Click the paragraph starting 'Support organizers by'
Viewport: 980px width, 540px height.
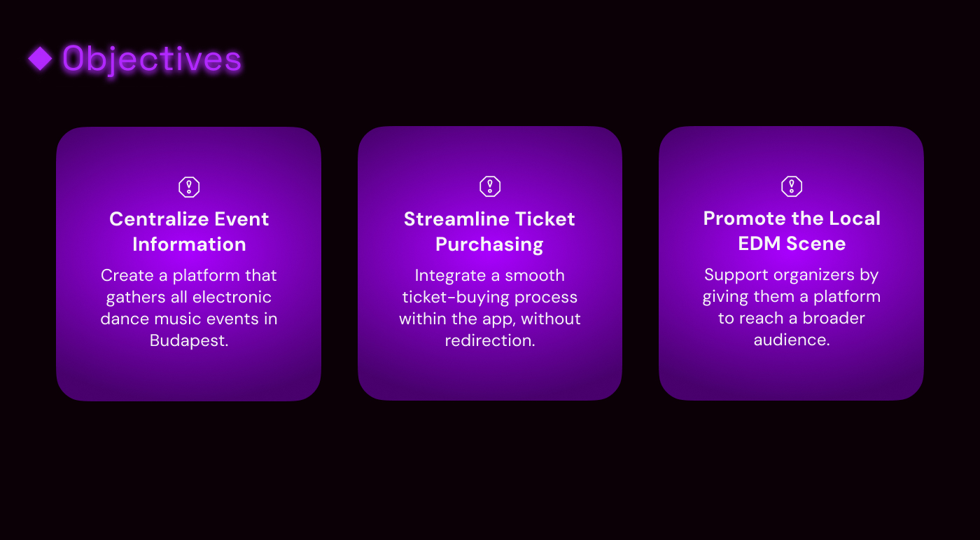792,307
